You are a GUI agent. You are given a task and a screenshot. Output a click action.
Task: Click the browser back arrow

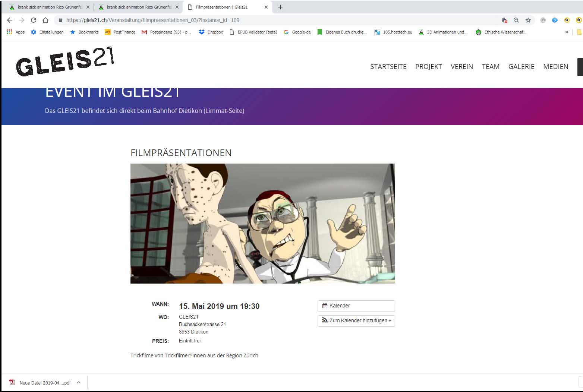point(10,20)
